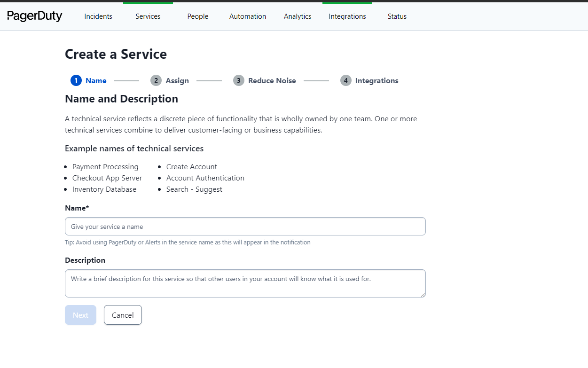Select the Integrations step label in wizard

tap(376, 81)
